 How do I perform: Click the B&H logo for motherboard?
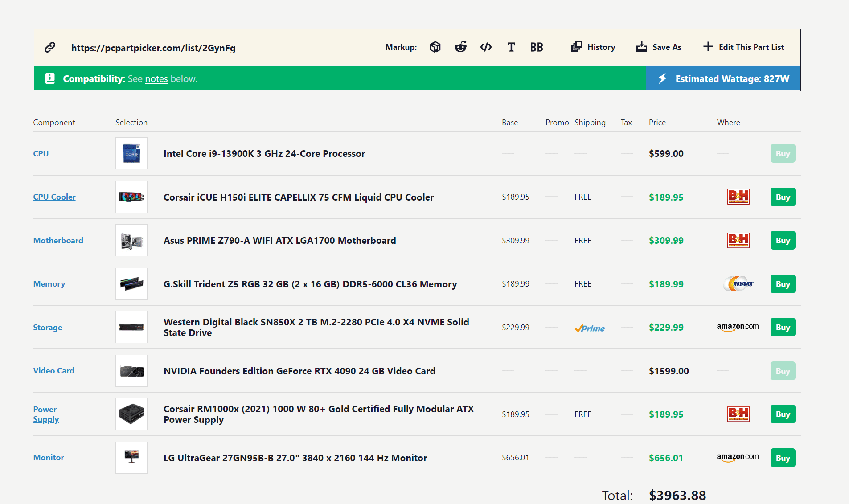[x=738, y=240]
